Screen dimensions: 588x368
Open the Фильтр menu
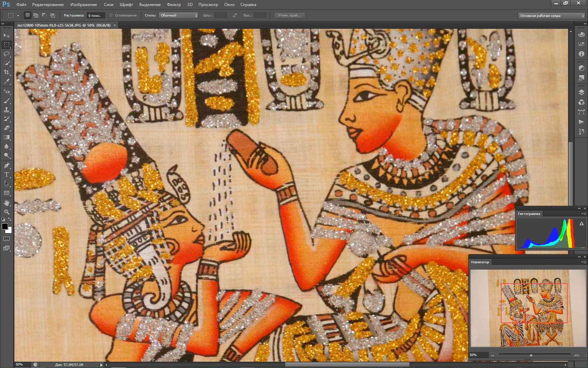click(174, 5)
